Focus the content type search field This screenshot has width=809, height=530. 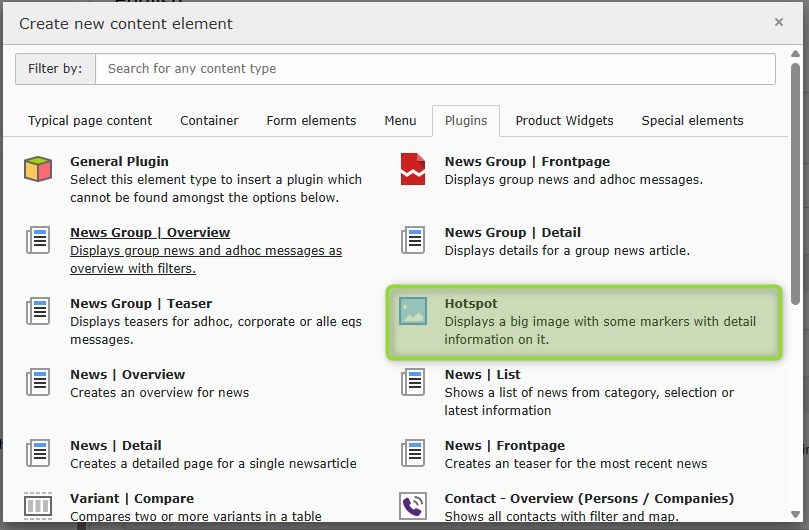click(435, 69)
